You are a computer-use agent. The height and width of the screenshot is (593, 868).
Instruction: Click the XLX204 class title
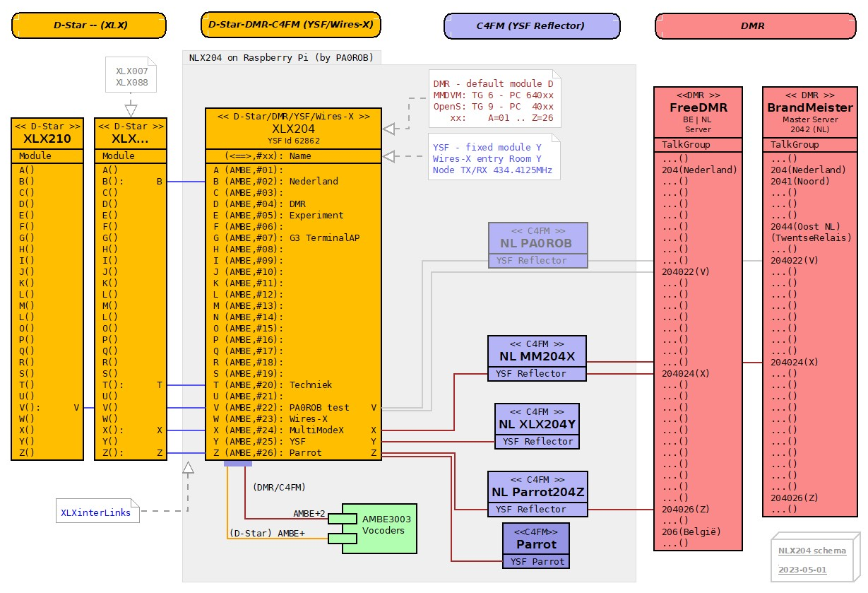pos(294,129)
